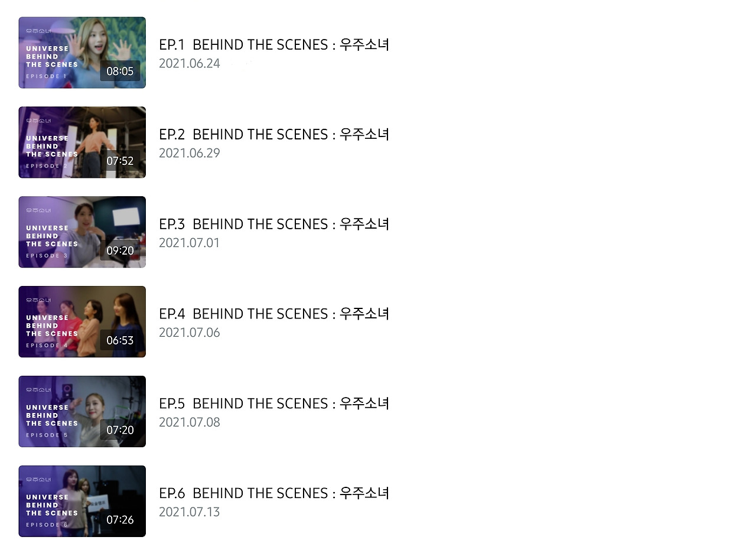
Task: Click the EP.5 BEHIND THE SCENES title
Action: coord(274,404)
